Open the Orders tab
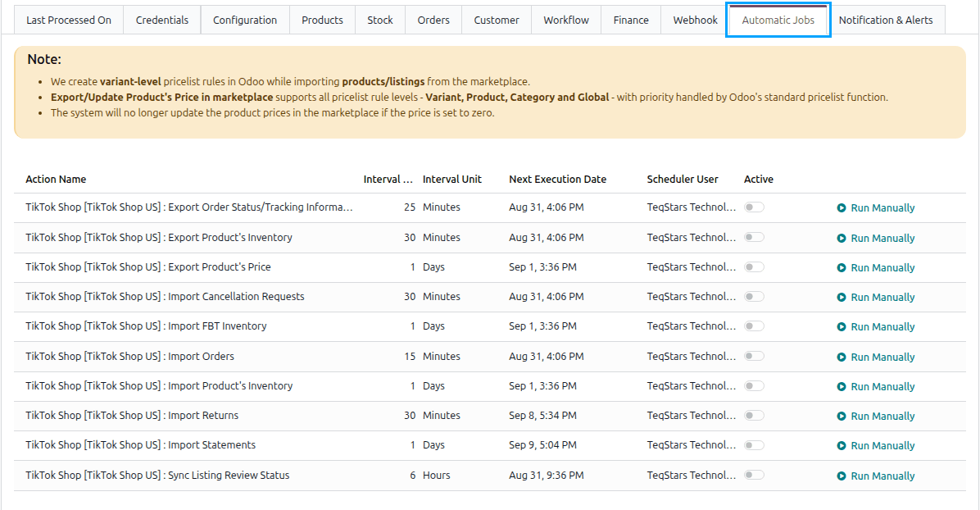This screenshot has width=980, height=510. 433,20
